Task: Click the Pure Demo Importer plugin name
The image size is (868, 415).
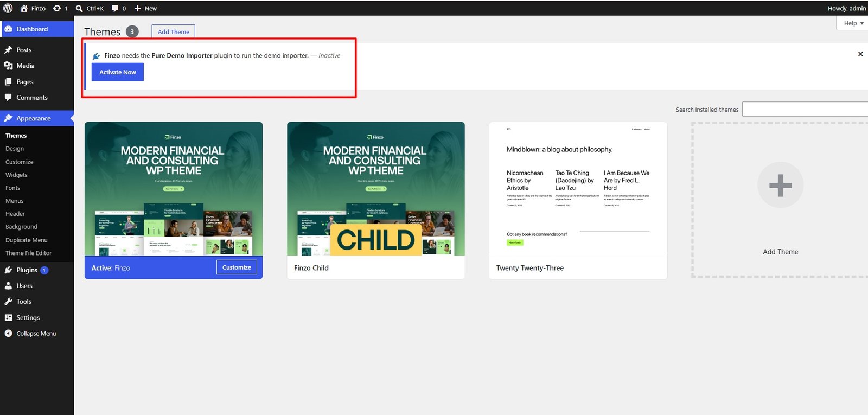Action: 182,55
